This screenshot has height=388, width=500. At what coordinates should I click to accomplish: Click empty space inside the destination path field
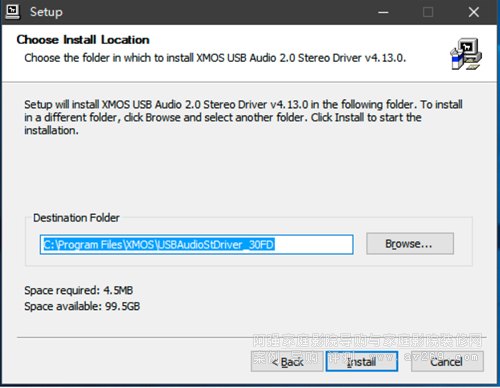[313, 245]
